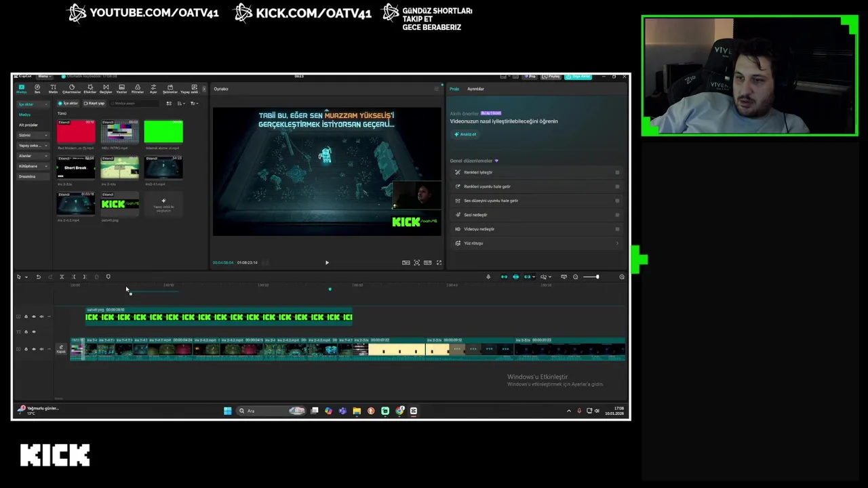Click the İçe aktar import button

[x=68, y=103]
